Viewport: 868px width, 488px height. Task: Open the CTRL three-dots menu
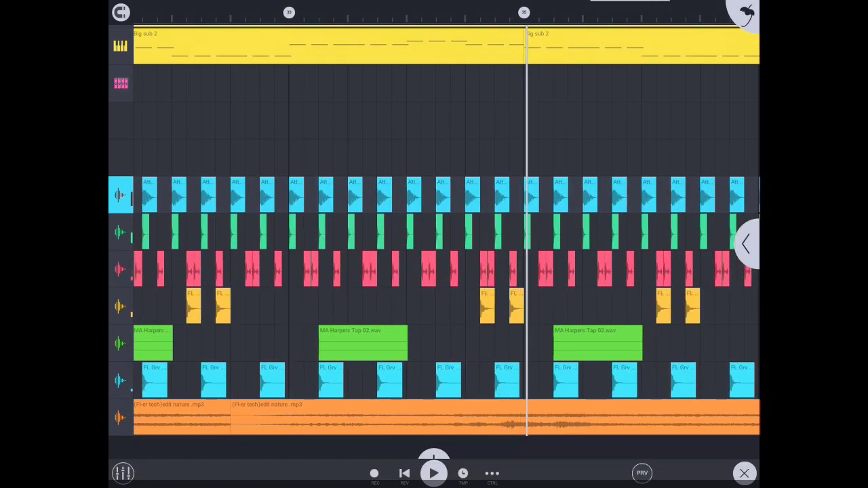[492, 474]
